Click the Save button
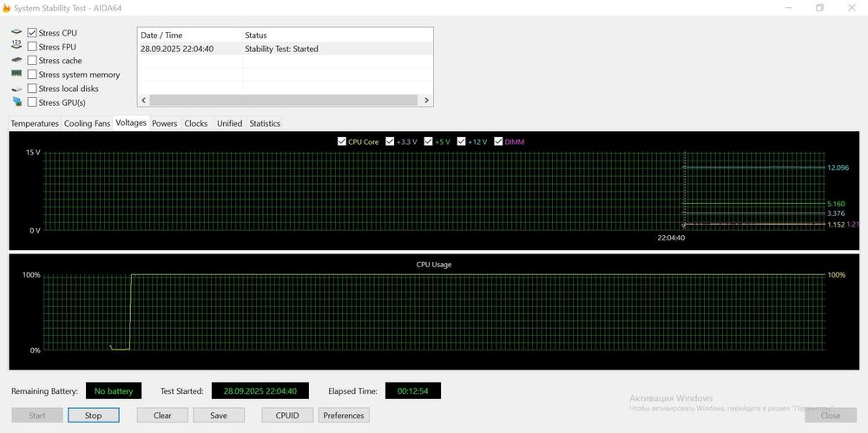The image size is (868, 433). 219,416
